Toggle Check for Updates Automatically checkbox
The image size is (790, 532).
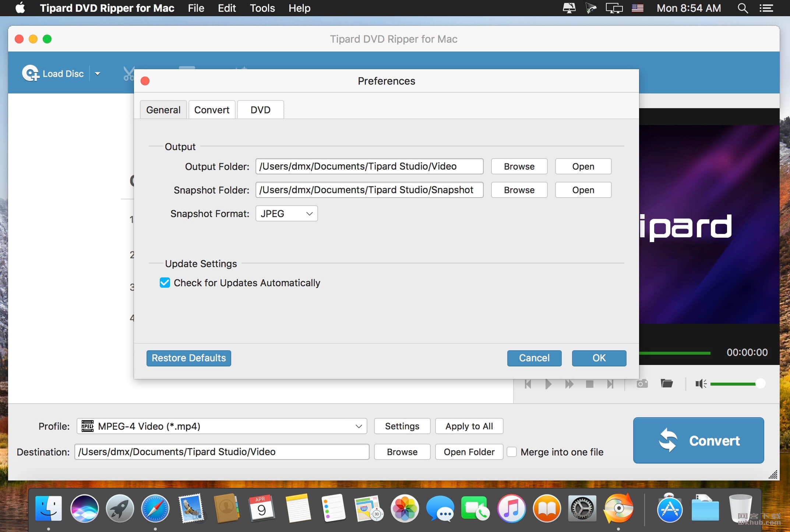coord(165,283)
